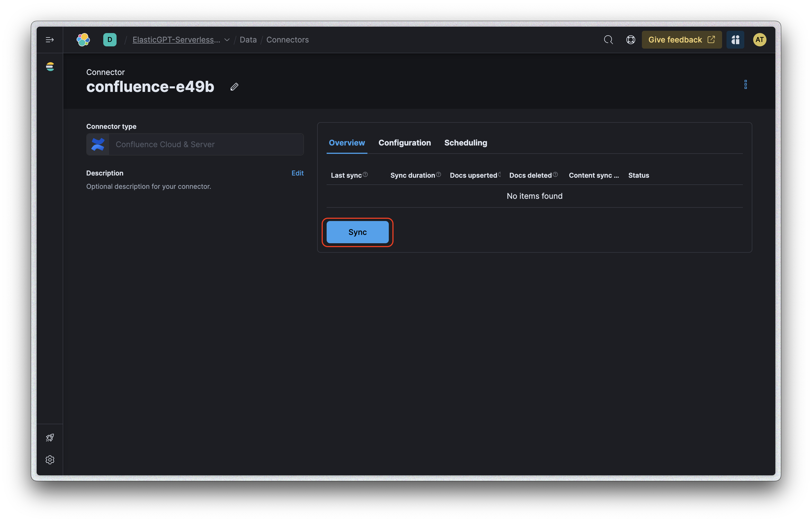Go to the Connectors breadcrumb
Screen dimensions: 812x522
coord(287,40)
